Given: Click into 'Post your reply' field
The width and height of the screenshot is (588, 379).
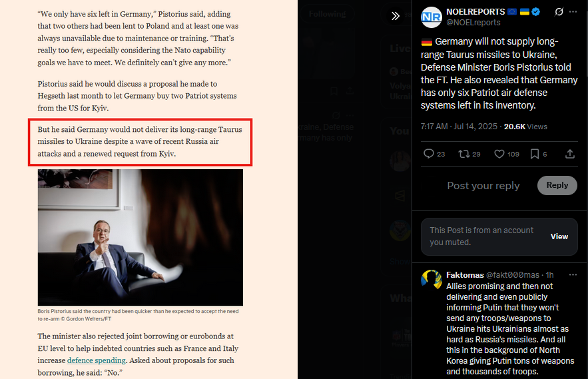Looking at the screenshot, I should click(x=483, y=186).
